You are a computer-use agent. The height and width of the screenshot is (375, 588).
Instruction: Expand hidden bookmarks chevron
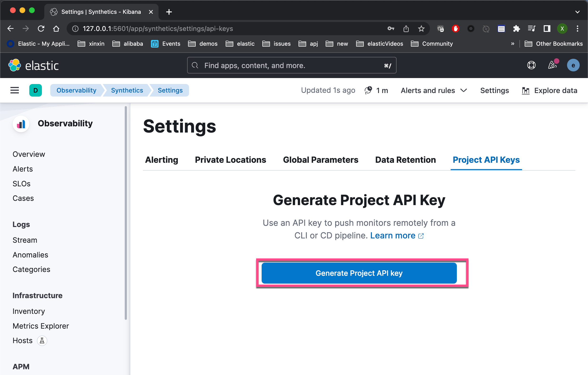click(x=513, y=44)
